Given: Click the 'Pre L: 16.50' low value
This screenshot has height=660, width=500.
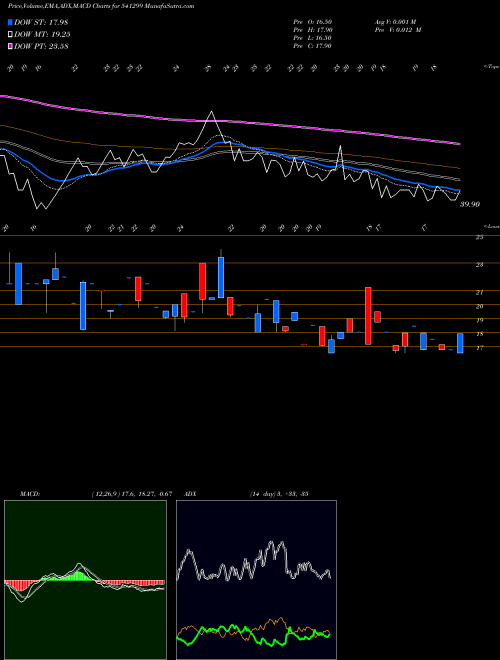Looking at the screenshot, I should pos(313,38).
